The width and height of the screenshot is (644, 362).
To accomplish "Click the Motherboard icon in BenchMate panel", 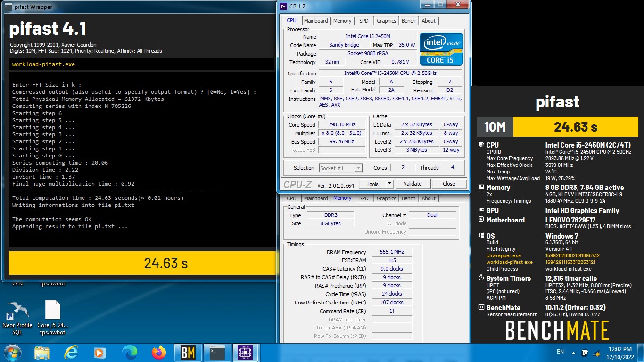I will tap(481, 220).
